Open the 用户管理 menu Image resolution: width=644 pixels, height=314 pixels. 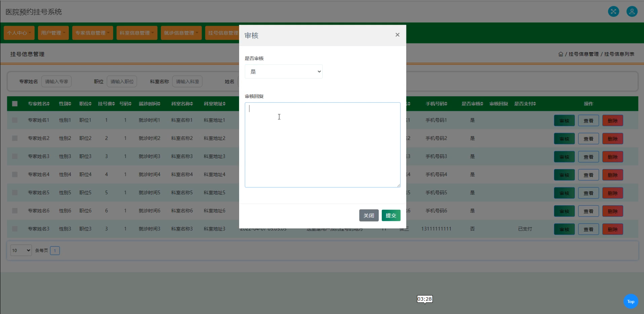click(x=53, y=32)
